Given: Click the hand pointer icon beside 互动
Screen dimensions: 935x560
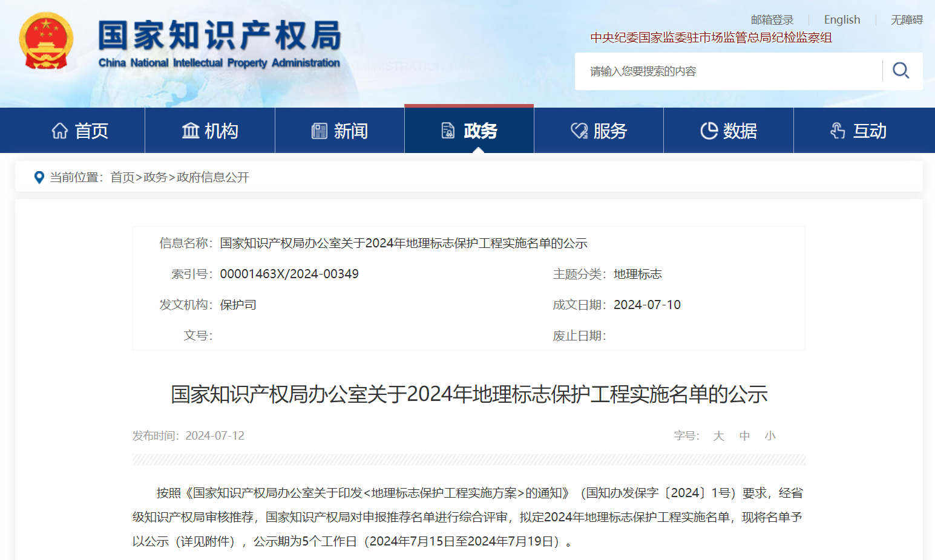Looking at the screenshot, I should point(838,131).
